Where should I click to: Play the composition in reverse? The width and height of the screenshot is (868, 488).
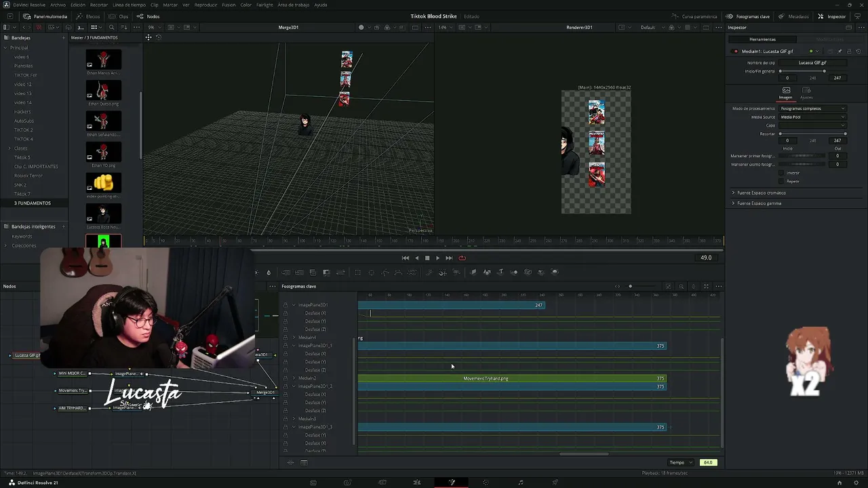pos(416,258)
